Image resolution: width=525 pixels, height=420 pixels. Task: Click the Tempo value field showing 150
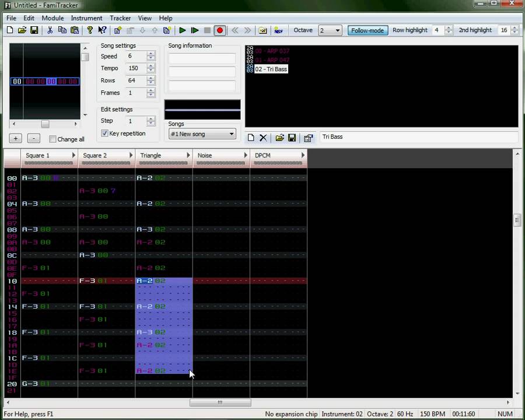pos(136,68)
